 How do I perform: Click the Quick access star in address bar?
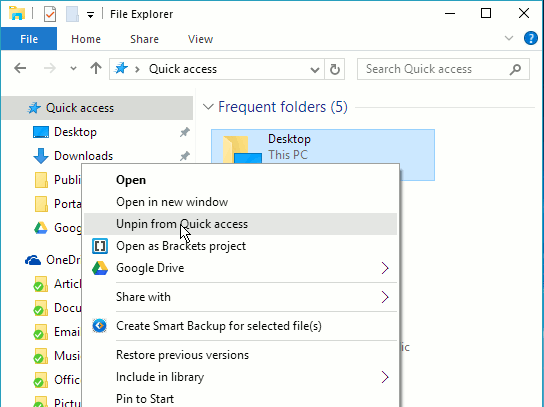point(121,68)
